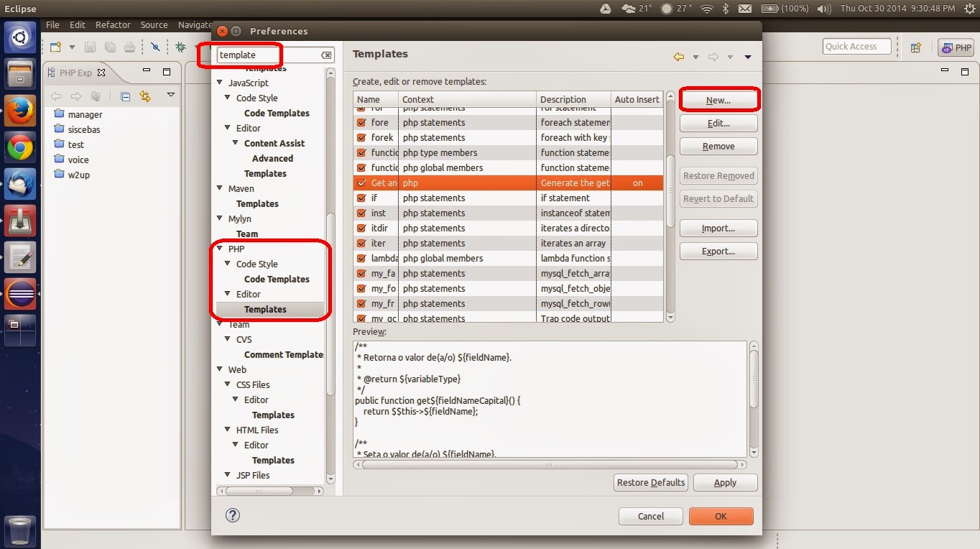Image resolution: width=980 pixels, height=549 pixels.
Task: Open the system power menu icon
Action: pyautogui.click(x=969, y=9)
